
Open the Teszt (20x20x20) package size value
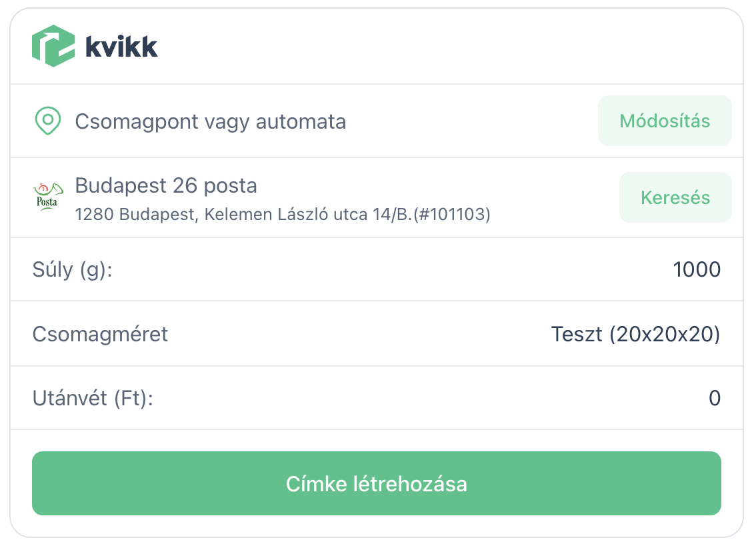635,333
